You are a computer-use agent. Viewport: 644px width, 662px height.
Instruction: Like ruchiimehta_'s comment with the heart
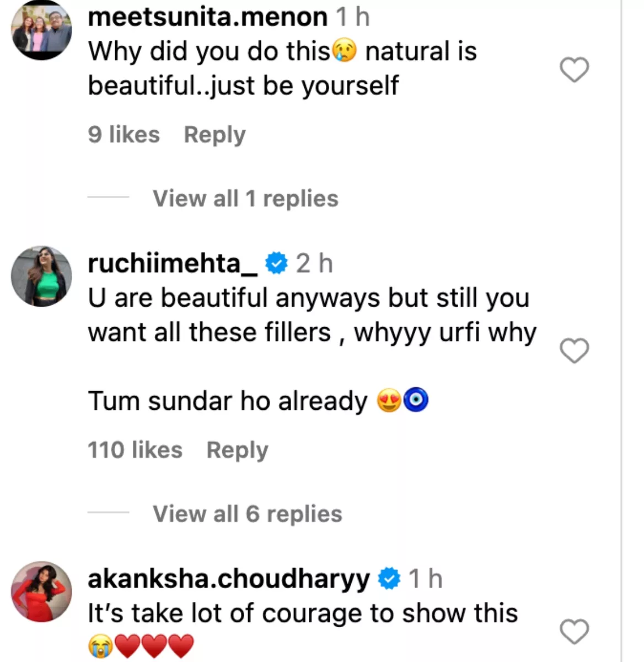pos(574,350)
